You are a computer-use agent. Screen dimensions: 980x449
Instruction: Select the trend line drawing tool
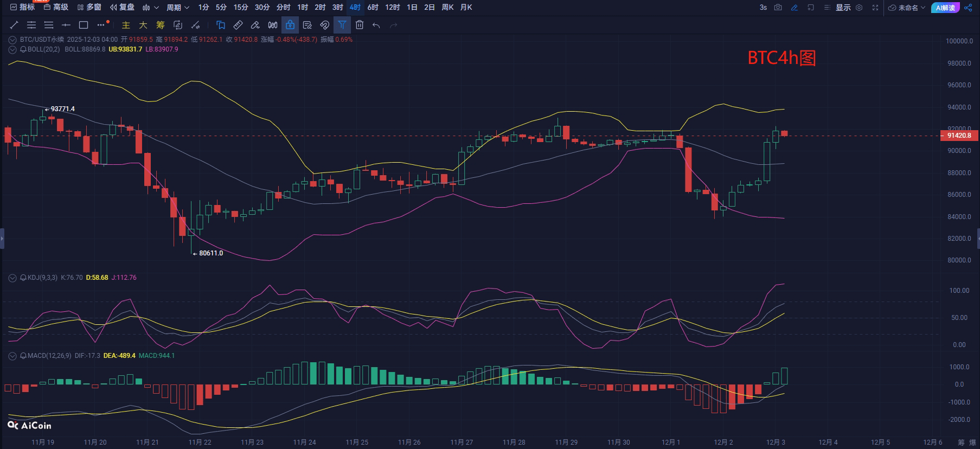(x=14, y=25)
